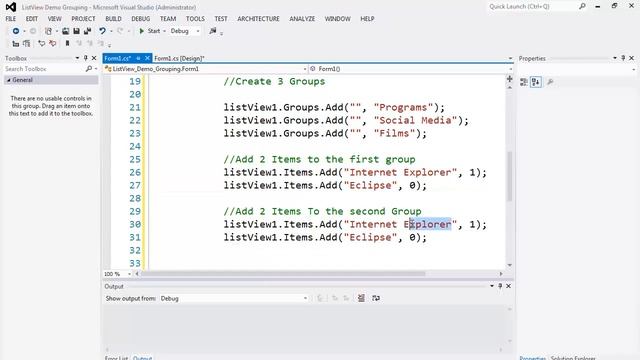Click the Toolbox search magnifier icon

89,69
